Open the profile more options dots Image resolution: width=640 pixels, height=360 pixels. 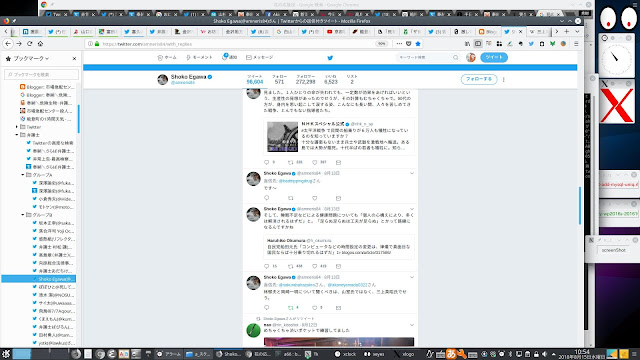coord(504,80)
